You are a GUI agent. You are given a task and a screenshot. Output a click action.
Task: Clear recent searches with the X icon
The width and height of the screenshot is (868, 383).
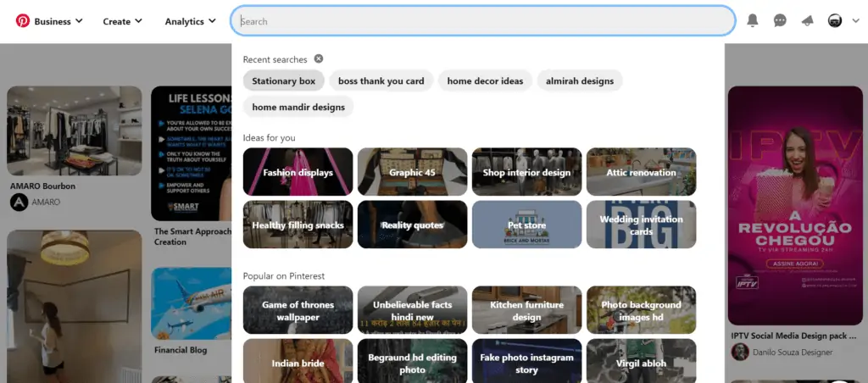coord(319,59)
